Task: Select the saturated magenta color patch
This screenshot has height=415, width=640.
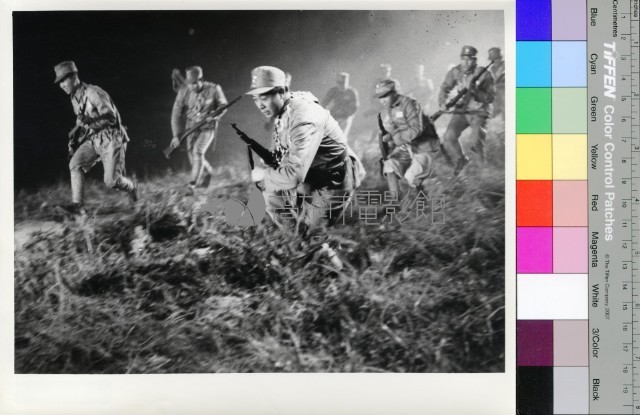Action: [x=534, y=250]
